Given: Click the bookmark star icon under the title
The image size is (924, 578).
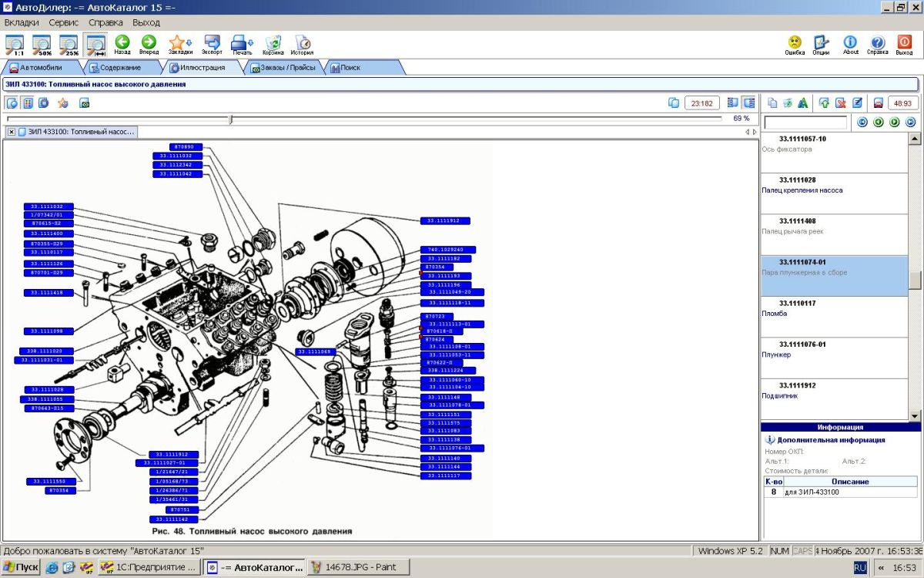Looking at the screenshot, I should tap(62, 102).
